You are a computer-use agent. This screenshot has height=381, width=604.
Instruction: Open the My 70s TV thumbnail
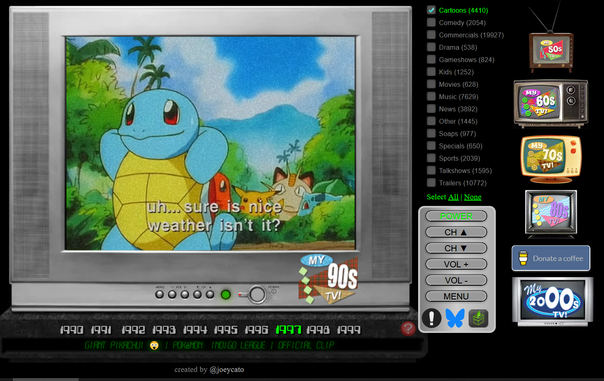click(x=551, y=159)
